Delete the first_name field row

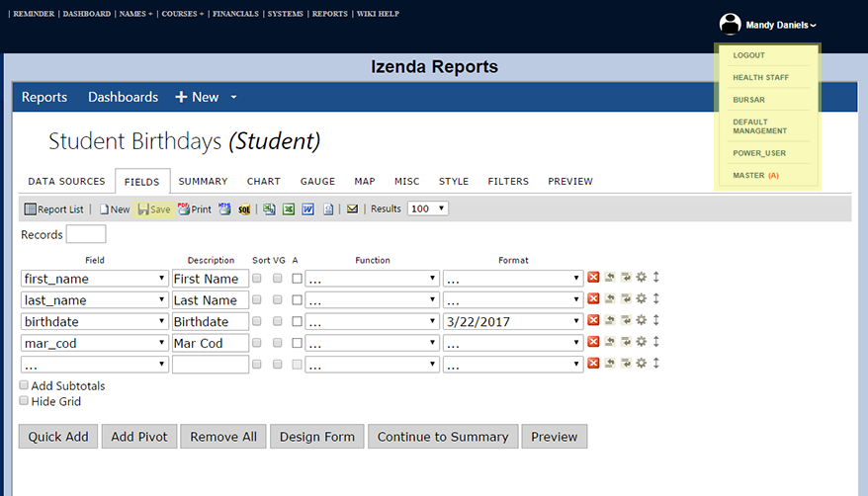593,279
